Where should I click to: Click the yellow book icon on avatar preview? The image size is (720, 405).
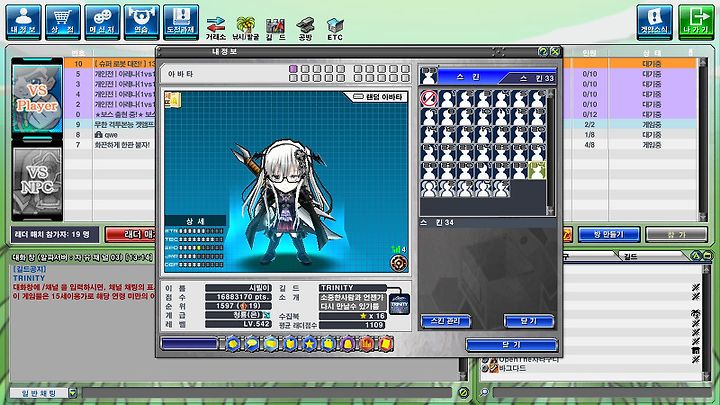tap(173, 100)
